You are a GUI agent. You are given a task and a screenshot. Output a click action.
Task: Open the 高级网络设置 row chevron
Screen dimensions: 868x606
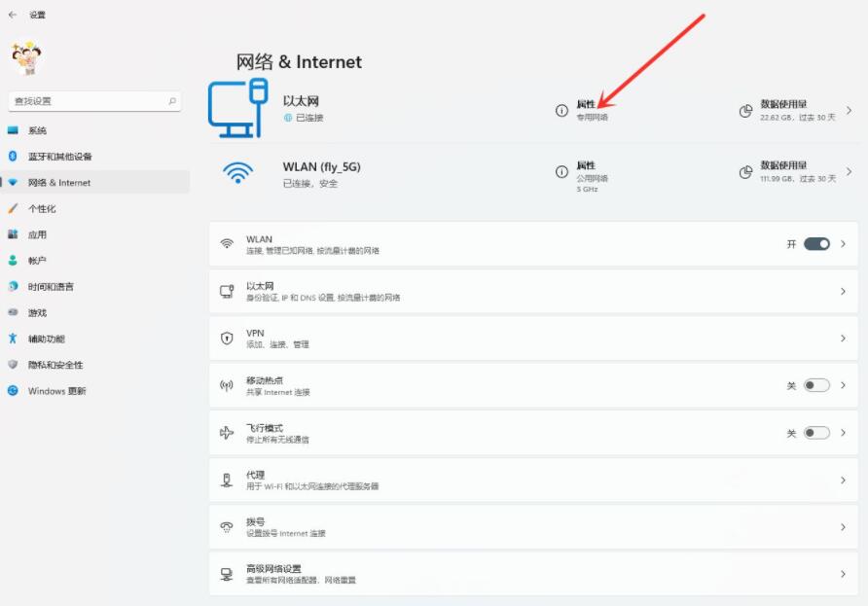(x=843, y=574)
